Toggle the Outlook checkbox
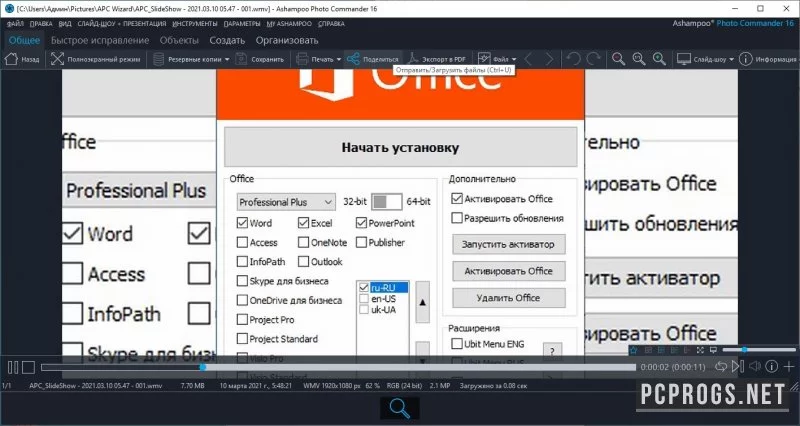The image size is (800, 426). point(304,262)
